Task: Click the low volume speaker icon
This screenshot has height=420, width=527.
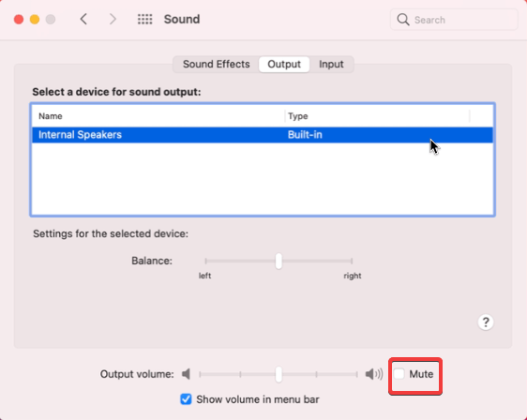Action: [187, 374]
